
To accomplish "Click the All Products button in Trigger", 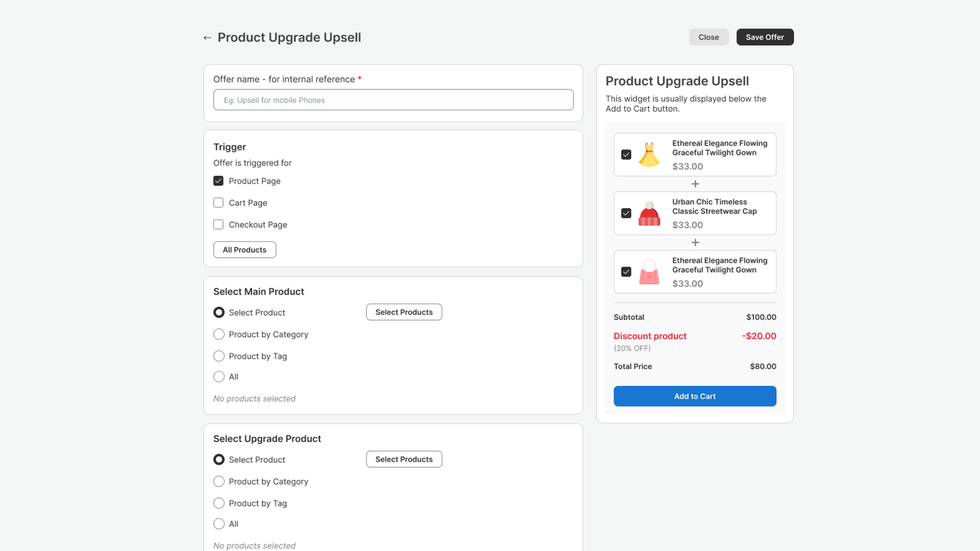I will (244, 249).
